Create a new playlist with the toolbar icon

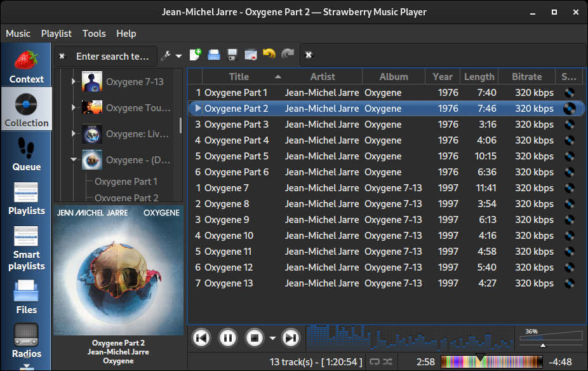pyautogui.click(x=196, y=55)
